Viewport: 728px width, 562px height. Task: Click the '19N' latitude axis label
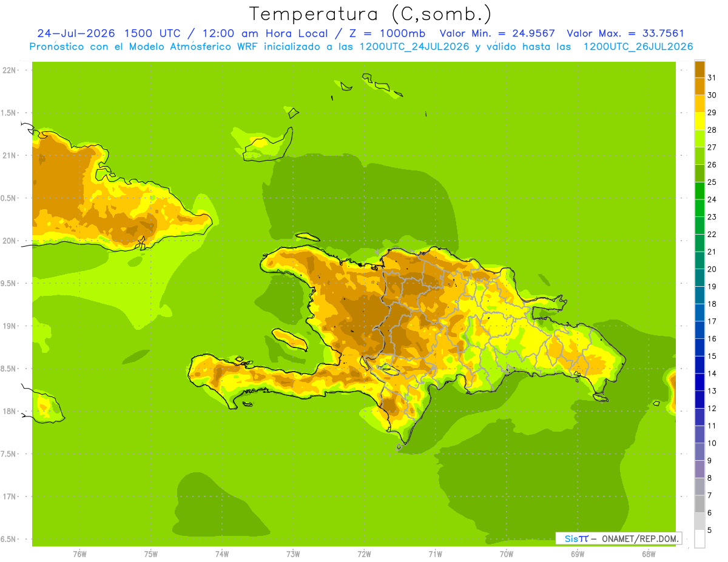(9, 326)
